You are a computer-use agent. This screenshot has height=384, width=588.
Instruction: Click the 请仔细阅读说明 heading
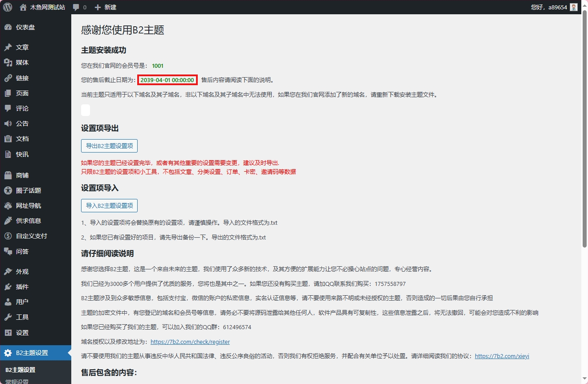[107, 254]
